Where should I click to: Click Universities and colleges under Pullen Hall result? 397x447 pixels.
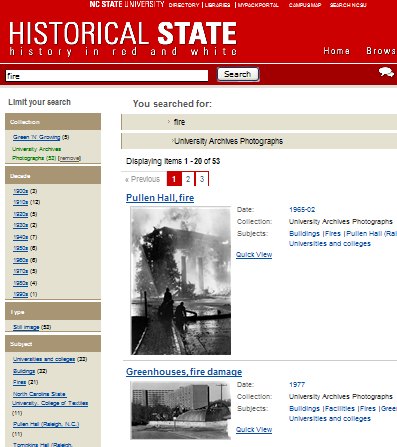coord(330,244)
